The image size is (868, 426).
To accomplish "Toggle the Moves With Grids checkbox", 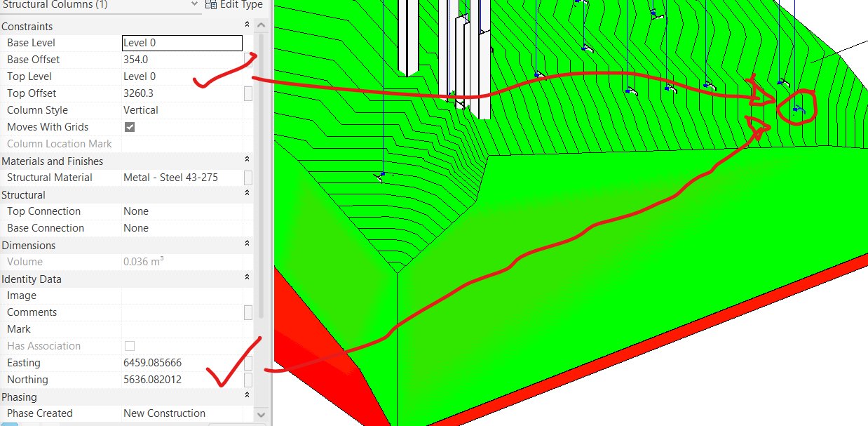I will point(130,127).
